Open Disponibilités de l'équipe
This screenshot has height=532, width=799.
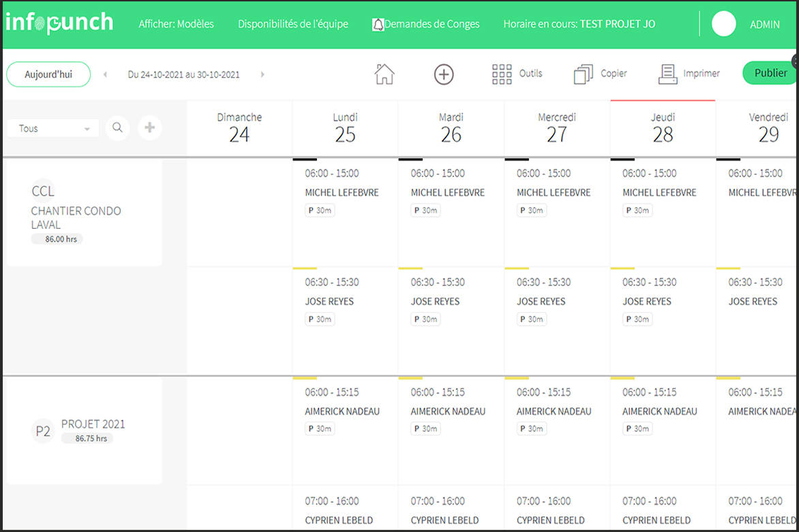293,24
